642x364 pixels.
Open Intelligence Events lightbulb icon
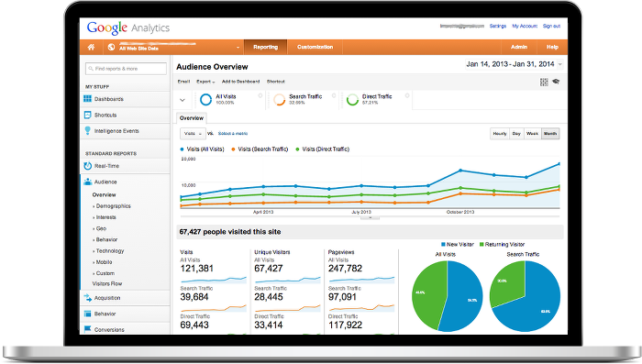pos(87,130)
